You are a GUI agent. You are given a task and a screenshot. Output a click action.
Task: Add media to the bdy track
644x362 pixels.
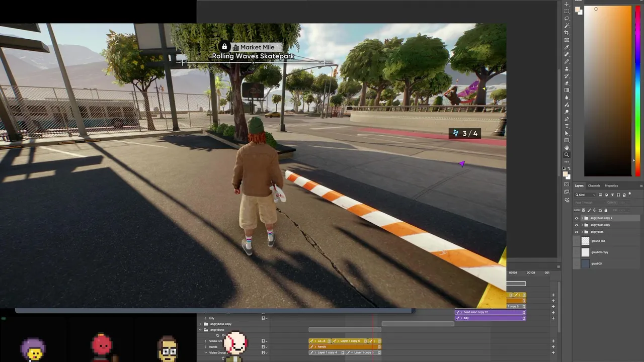[x=553, y=318]
